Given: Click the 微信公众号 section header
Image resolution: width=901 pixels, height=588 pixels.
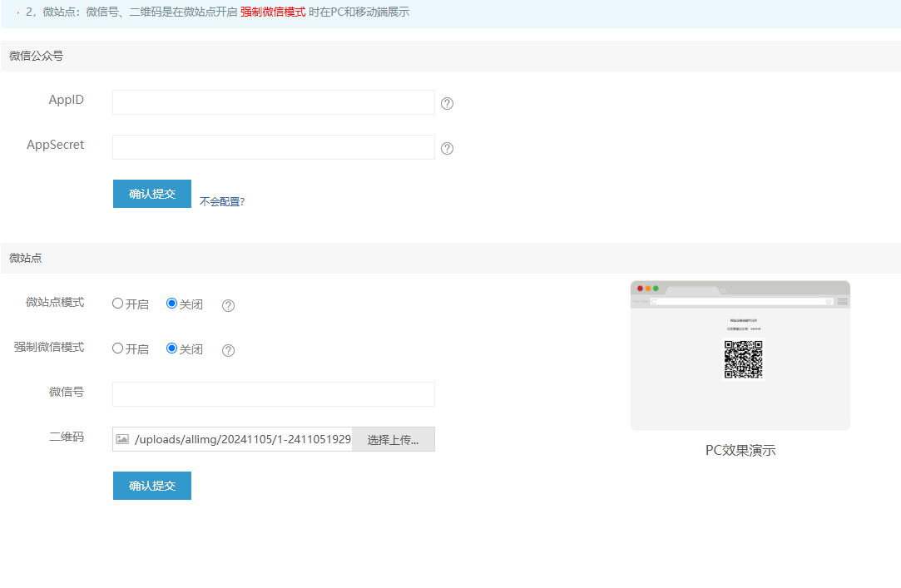Looking at the screenshot, I should (x=37, y=56).
